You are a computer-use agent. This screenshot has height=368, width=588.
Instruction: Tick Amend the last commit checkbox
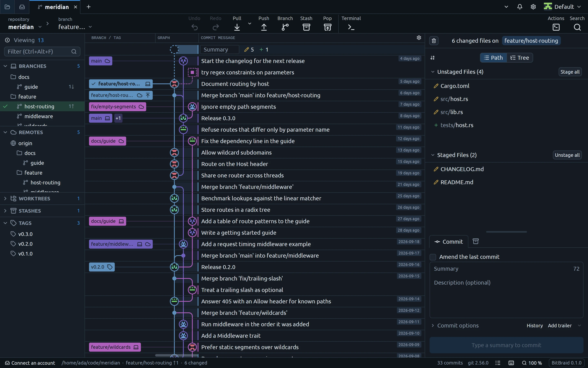(433, 257)
